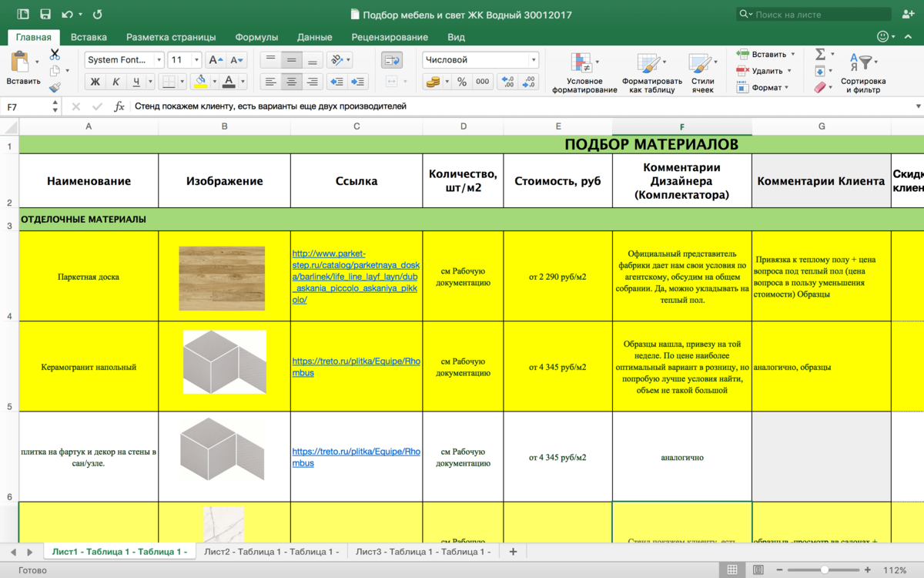
Task: Click the Undo arrow icon
Action: click(67, 14)
